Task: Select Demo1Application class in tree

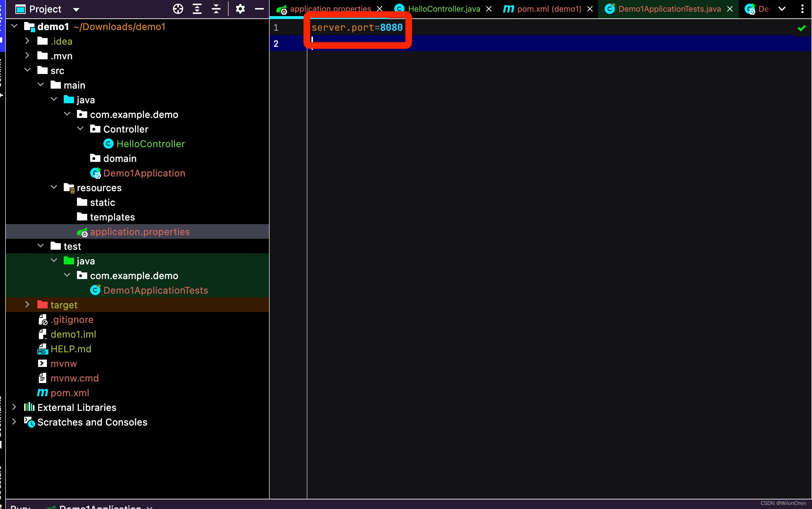Action: point(144,173)
